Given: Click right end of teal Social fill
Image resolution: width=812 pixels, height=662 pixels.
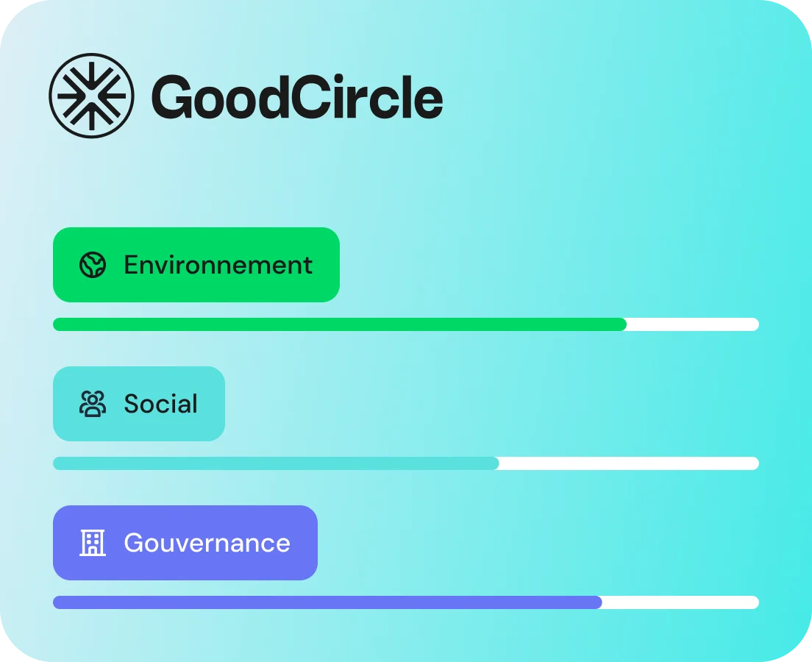Looking at the screenshot, I should click(495, 463).
